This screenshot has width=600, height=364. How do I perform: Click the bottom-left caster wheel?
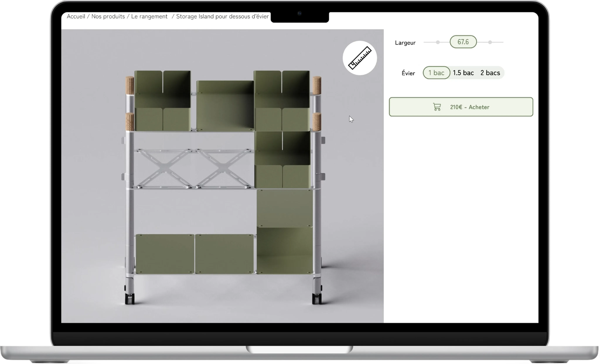tap(129, 299)
